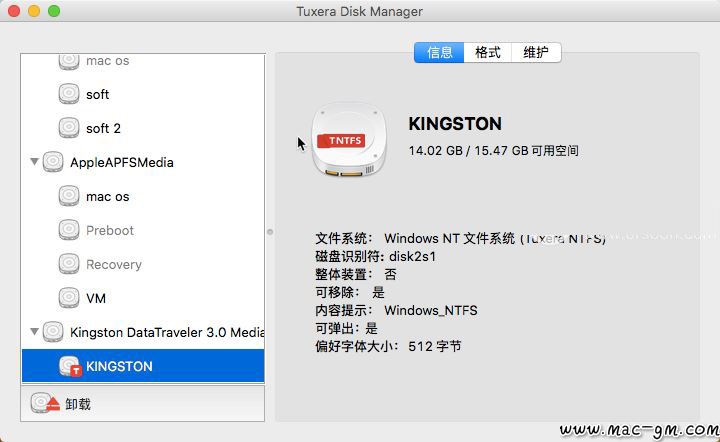This screenshot has width=720, height=442.
Task: Select the Preboot volume
Action: pyautogui.click(x=143, y=230)
